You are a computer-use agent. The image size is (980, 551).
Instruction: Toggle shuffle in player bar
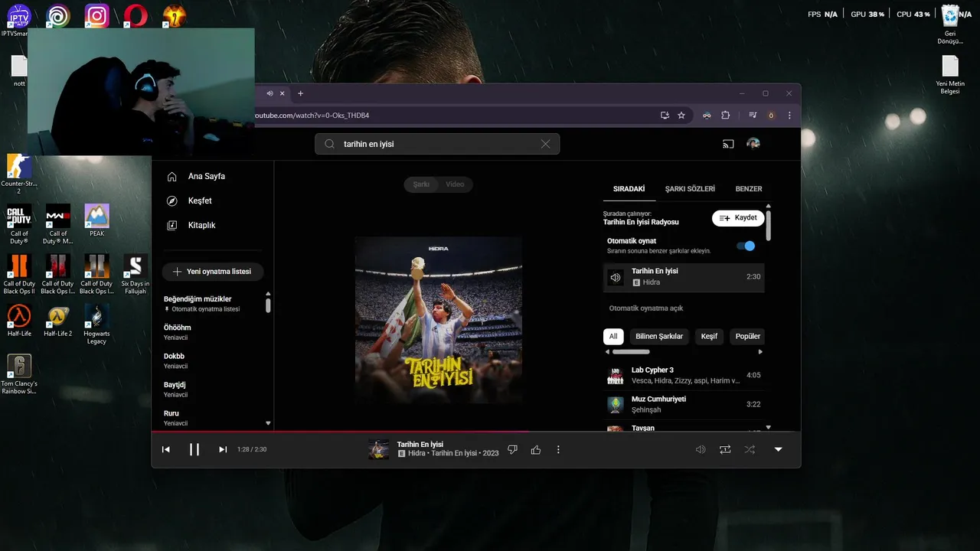pos(750,450)
